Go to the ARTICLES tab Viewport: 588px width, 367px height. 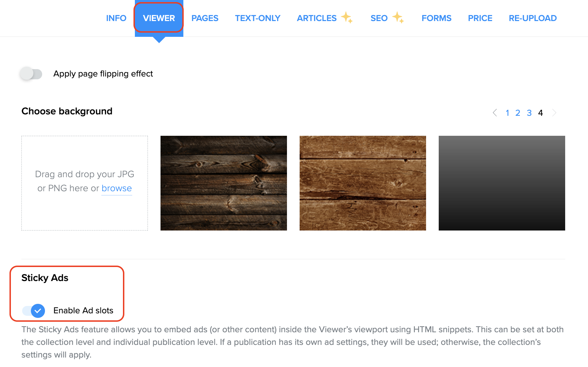click(x=316, y=18)
